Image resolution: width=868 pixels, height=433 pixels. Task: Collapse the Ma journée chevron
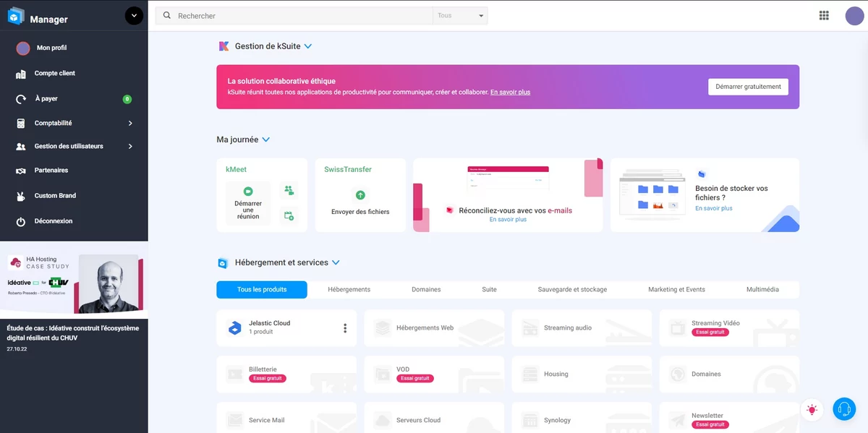click(265, 140)
